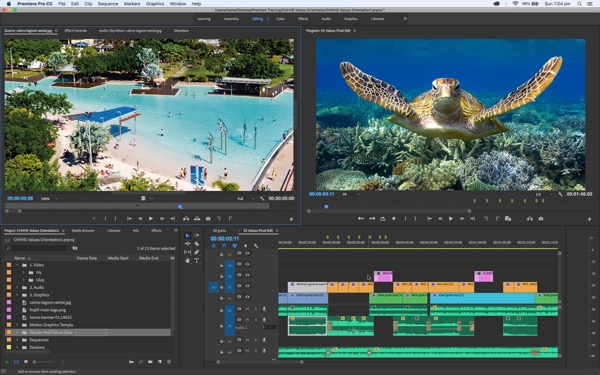
Task: Select the Pen tool
Action: tap(196, 252)
